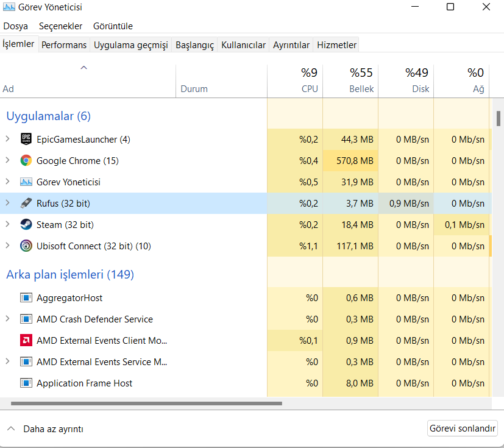Screen dimensions: 504x448
Task: Sort by the Bellek column header
Action: pos(350,81)
